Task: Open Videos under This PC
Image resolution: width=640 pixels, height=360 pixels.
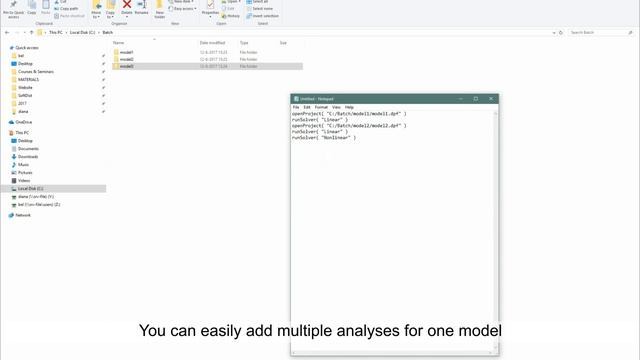Action: point(24,180)
